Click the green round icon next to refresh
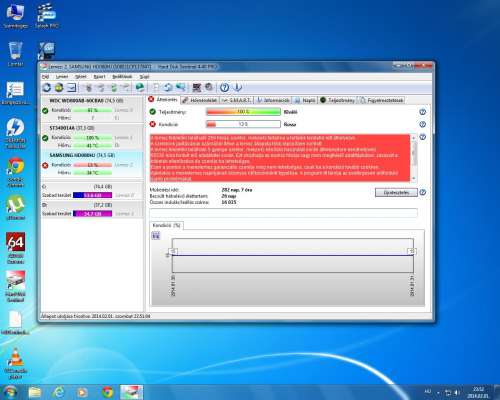The width and height of the screenshot is (500, 400). [59, 87]
